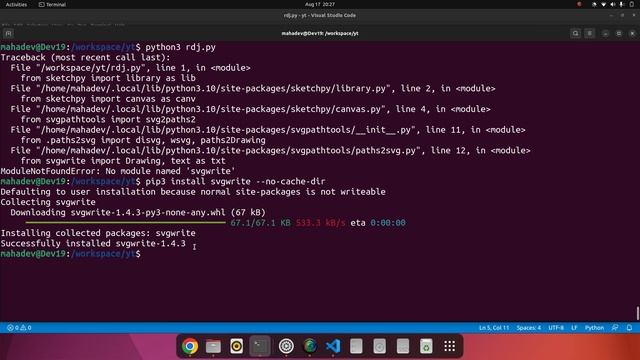
Task: Switch to Visual Studio Code in dock
Action: [x=333, y=346]
